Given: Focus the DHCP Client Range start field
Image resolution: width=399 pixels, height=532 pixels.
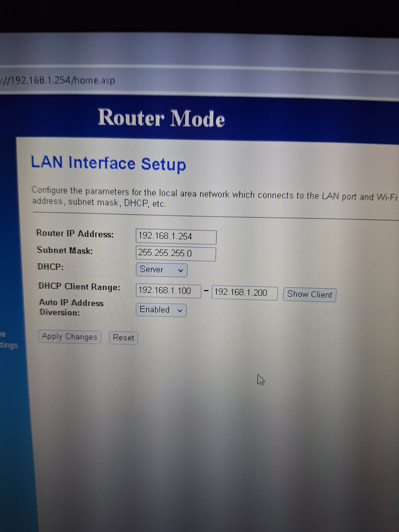Looking at the screenshot, I should pyautogui.click(x=168, y=291).
